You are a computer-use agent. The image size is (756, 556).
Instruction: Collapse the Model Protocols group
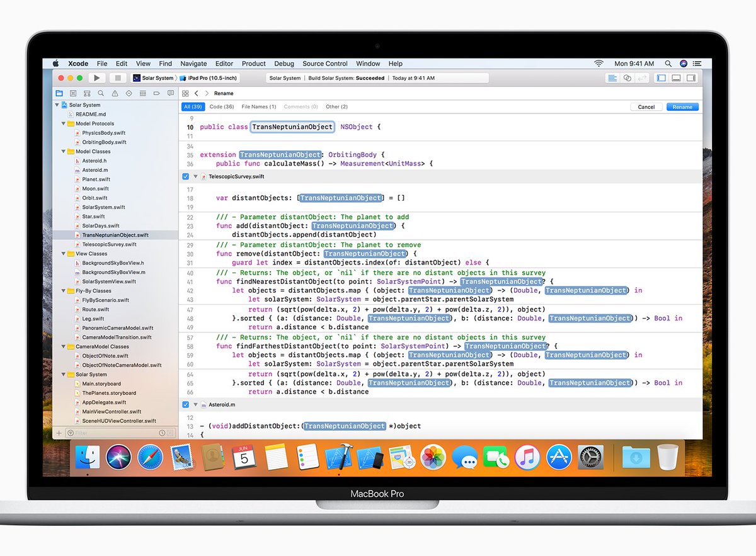tap(64, 124)
